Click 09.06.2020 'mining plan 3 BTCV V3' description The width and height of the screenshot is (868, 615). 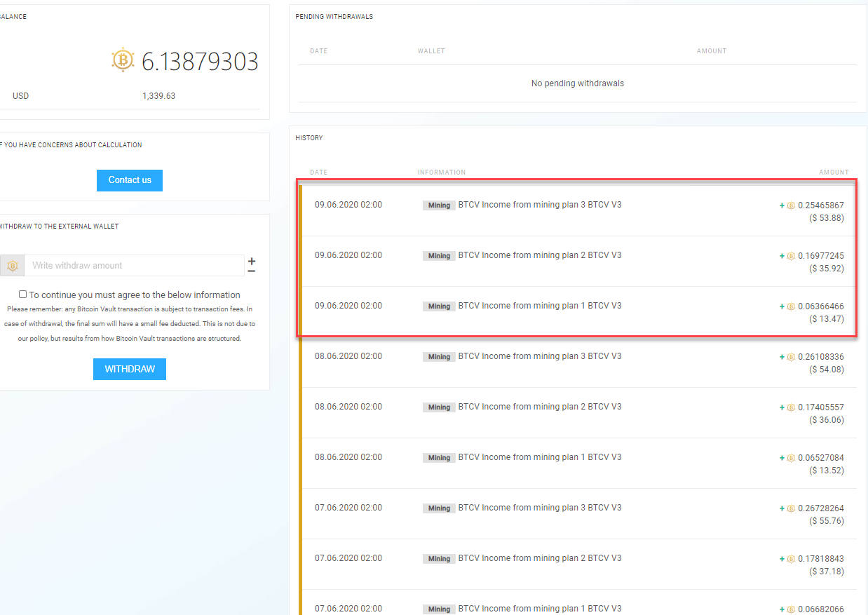[x=540, y=205]
